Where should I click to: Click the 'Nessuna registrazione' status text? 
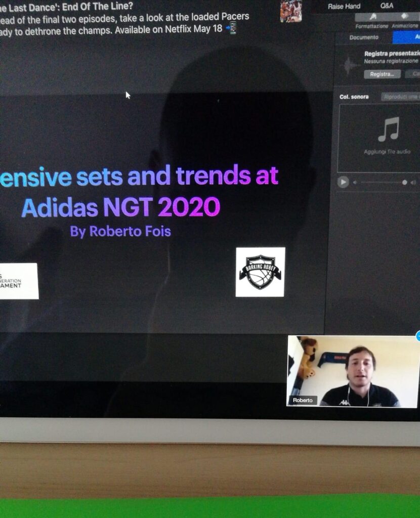click(x=391, y=61)
